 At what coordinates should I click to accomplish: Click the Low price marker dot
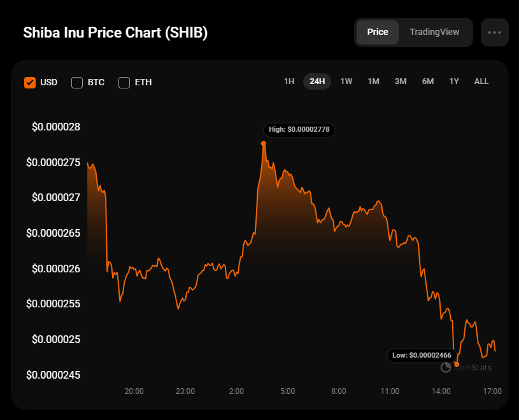click(457, 365)
